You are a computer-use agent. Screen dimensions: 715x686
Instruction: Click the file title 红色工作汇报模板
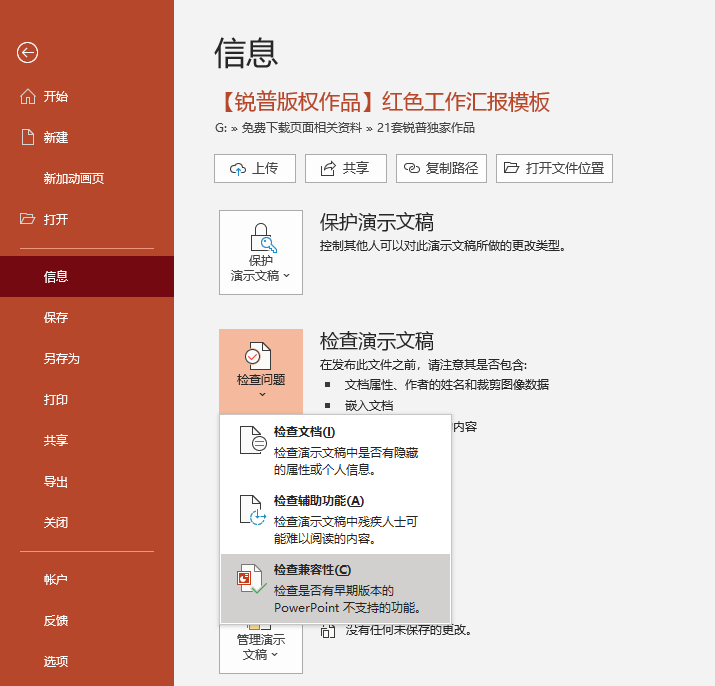[x=466, y=102]
